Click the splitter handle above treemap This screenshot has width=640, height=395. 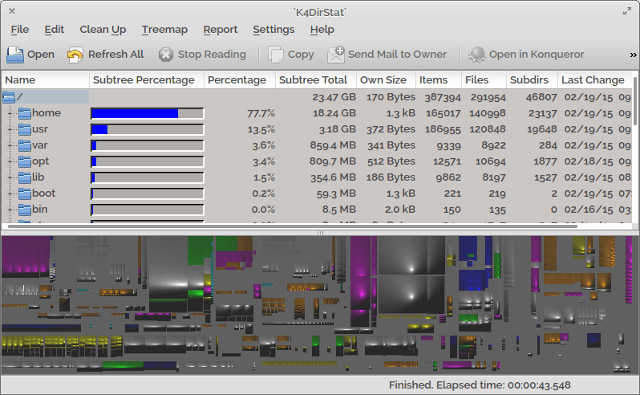[320, 233]
